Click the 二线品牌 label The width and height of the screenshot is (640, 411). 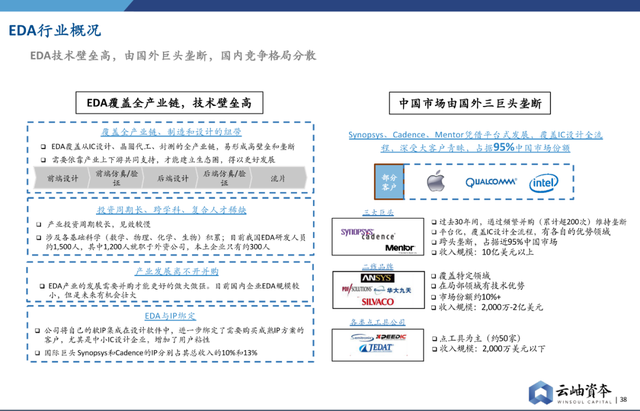[378, 267]
